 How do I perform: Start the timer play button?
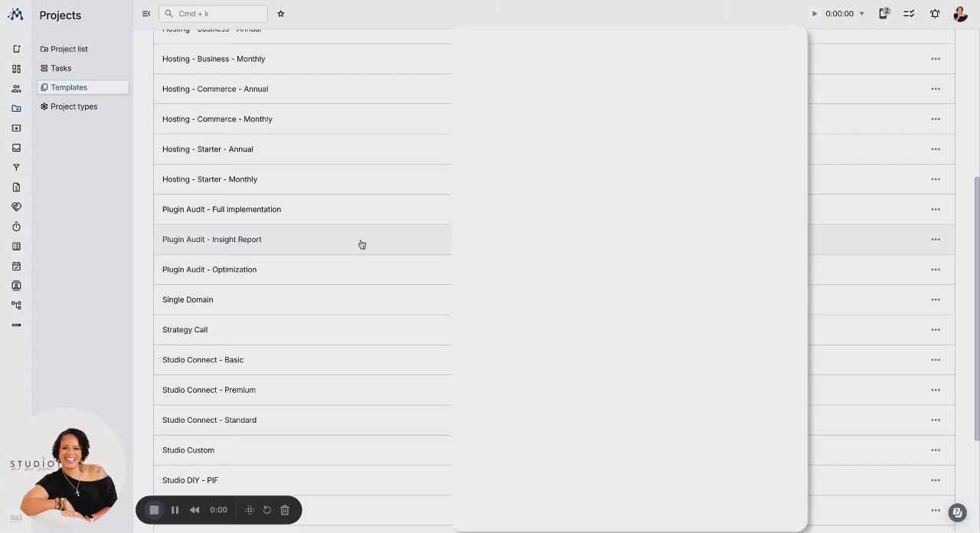tap(815, 14)
